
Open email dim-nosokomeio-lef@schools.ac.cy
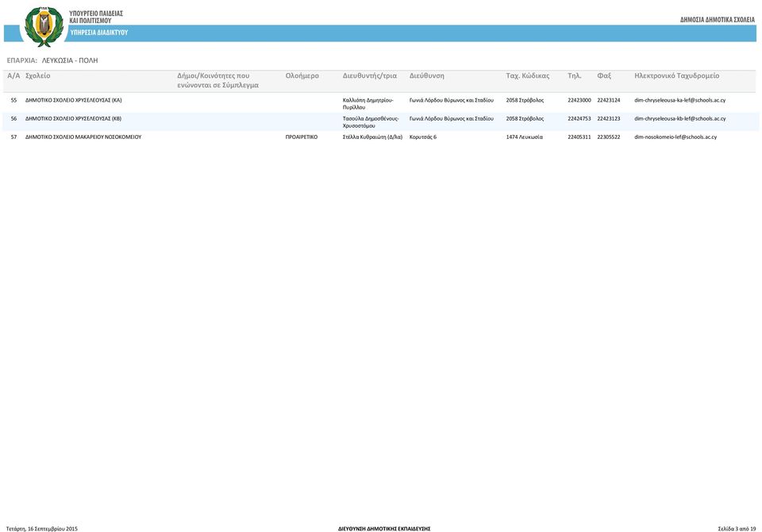675,137
